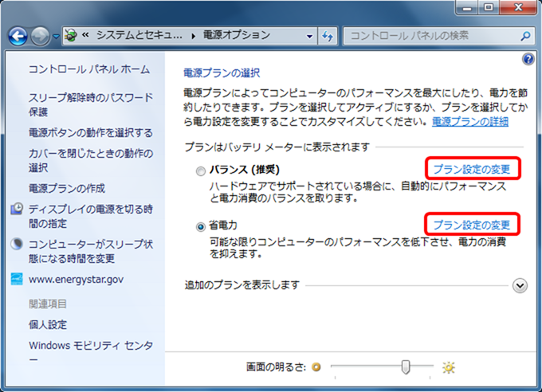Click プラン設定の変更 for 省電力 plan
Viewport: 542px width, 392px height.
472,225
